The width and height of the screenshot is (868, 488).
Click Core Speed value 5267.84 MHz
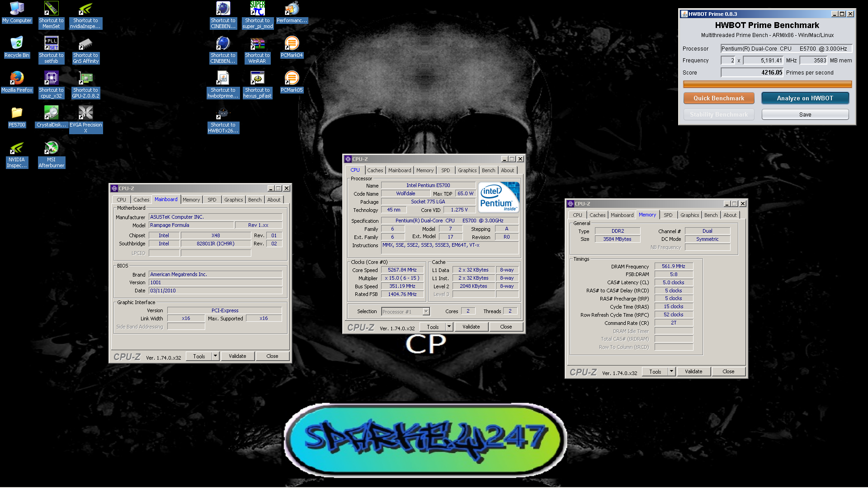[402, 270]
